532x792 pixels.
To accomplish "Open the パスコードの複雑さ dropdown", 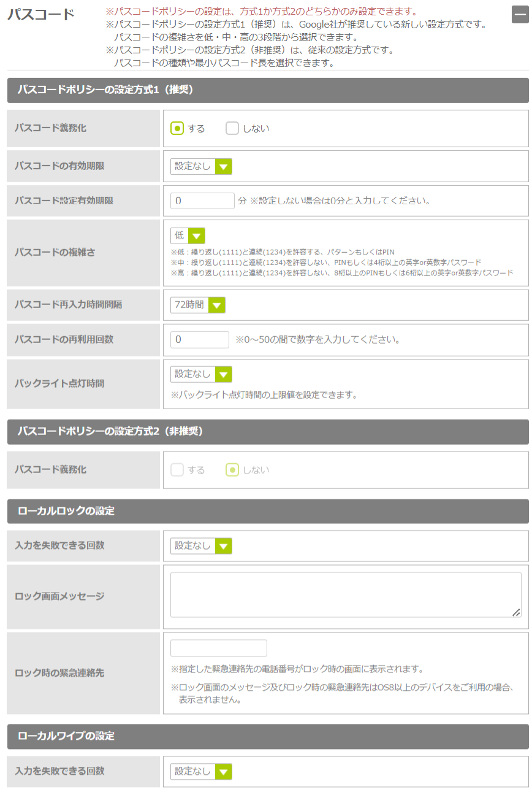I will pos(188,236).
